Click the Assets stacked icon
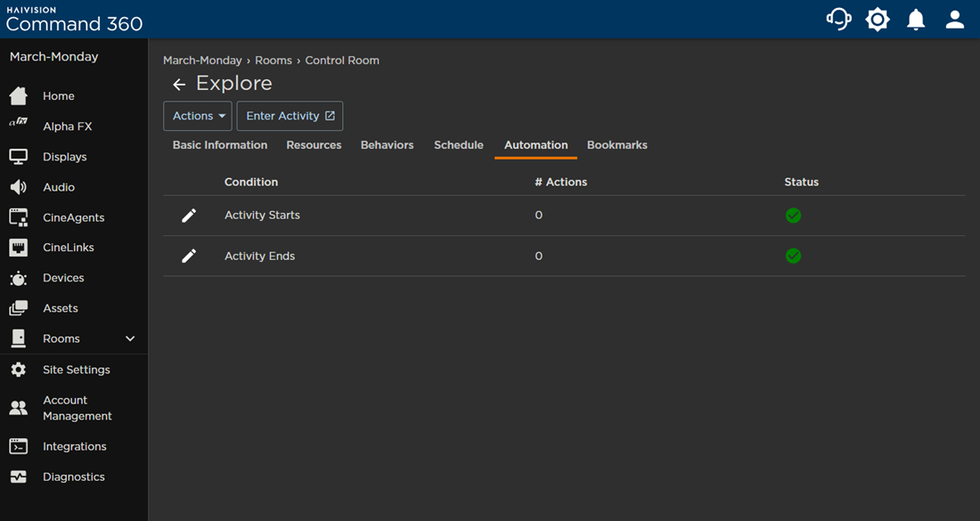Screen dimensions: 980x521 [18, 308]
